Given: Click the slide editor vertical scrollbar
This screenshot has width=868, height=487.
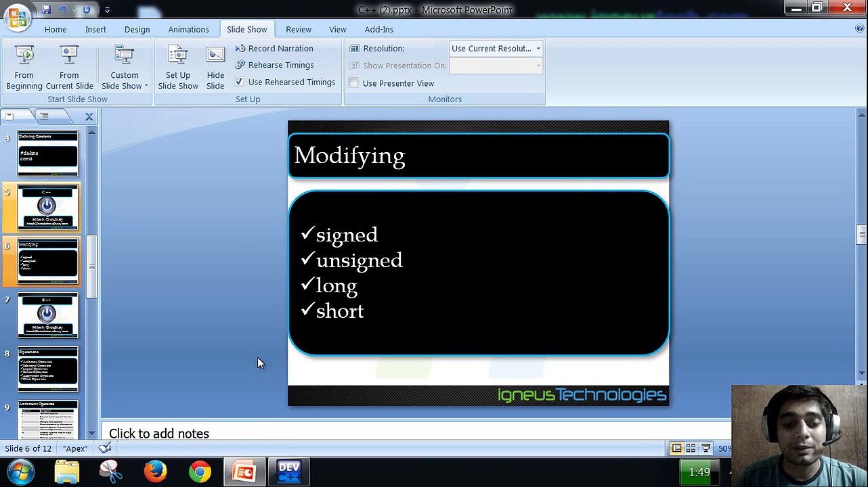Looking at the screenshot, I should (x=861, y=243).
